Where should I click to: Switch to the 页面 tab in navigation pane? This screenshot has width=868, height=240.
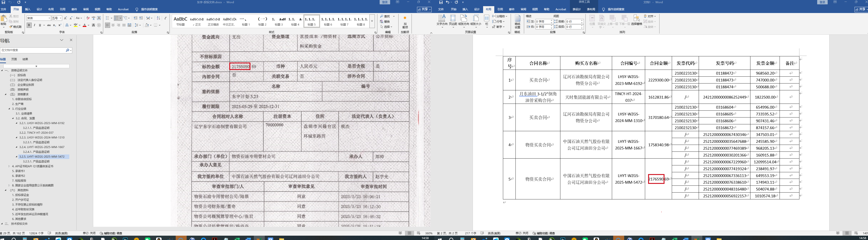tap(14, 59)
